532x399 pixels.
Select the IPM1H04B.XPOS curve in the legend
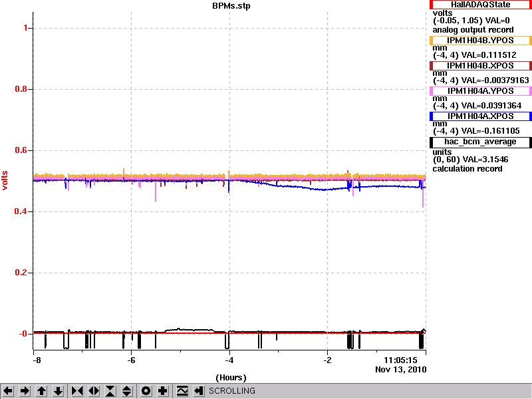coord(480,65)
